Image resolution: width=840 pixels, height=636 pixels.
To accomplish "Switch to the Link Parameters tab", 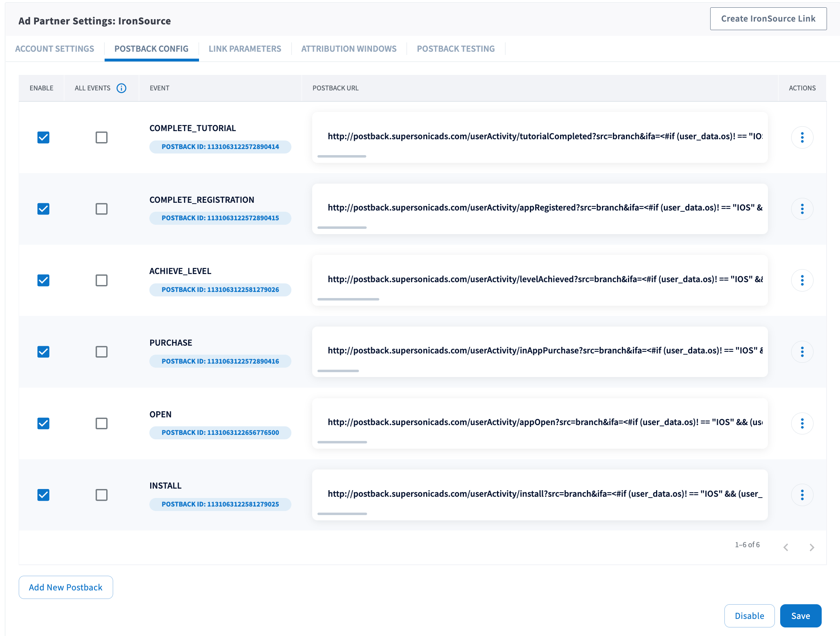I will 245,49.
